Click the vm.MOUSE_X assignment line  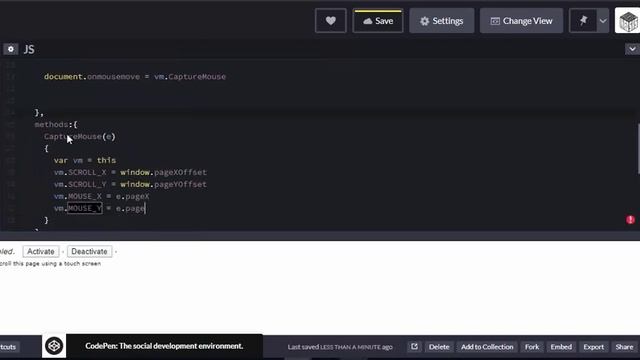click(x=102, y=196)
